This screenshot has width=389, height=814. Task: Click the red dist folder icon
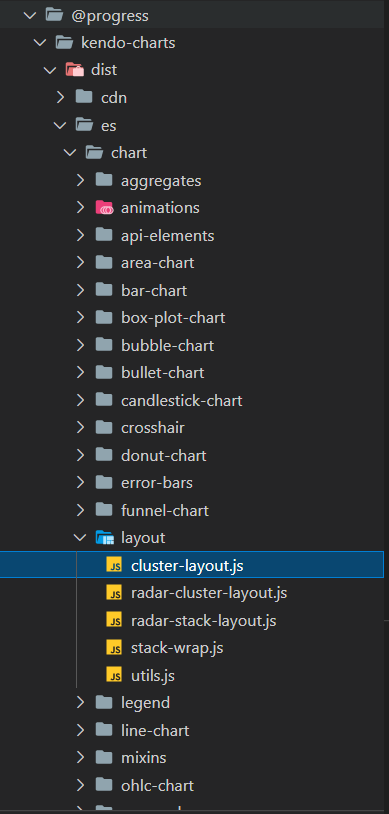(75, 70)
